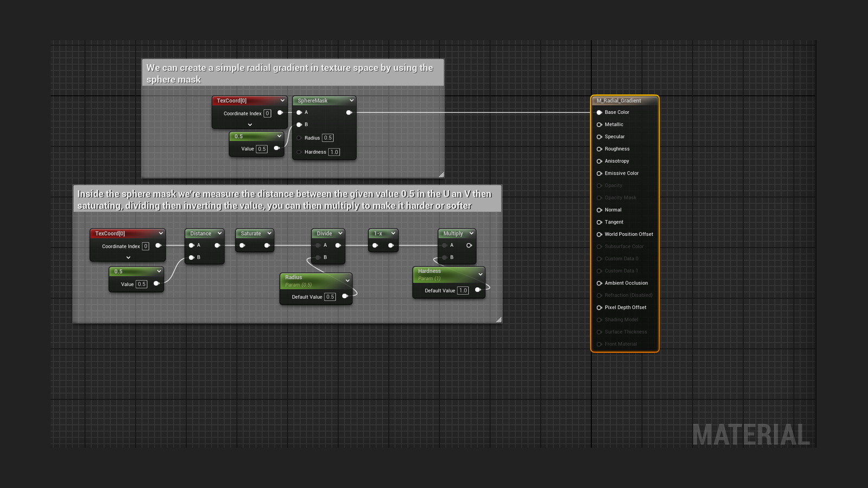This screenshot has width=868, height=488.
Task: Click the Roughness pin on M_Radial_Gradient
Action: [599, 149]
